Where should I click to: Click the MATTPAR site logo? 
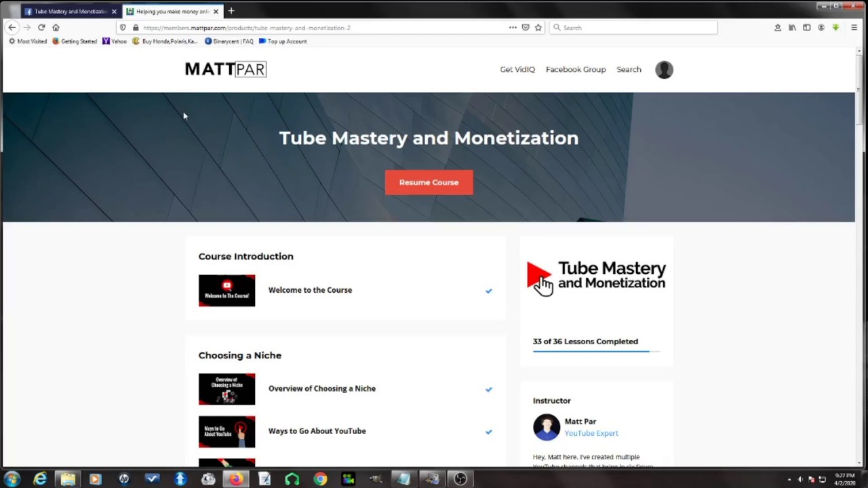point(226,69)
